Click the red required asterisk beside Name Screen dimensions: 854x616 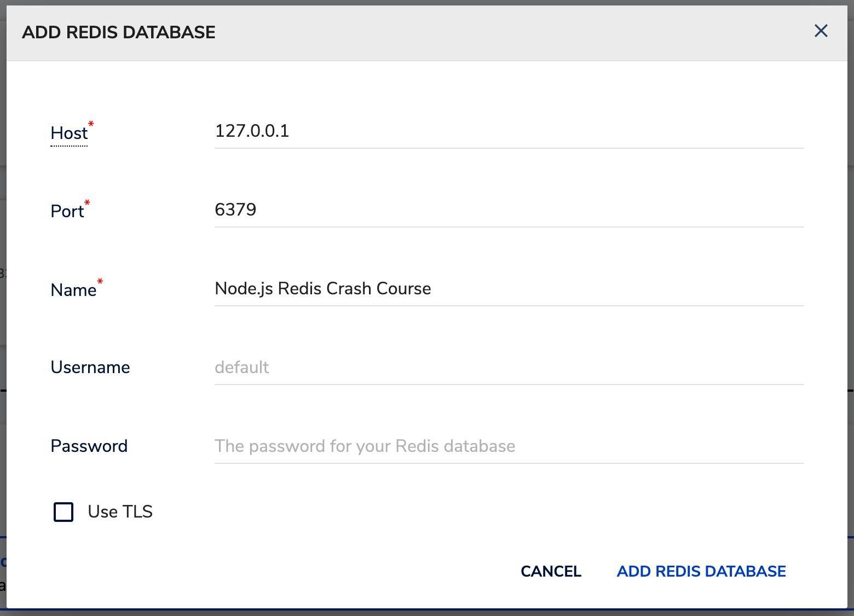100,281
